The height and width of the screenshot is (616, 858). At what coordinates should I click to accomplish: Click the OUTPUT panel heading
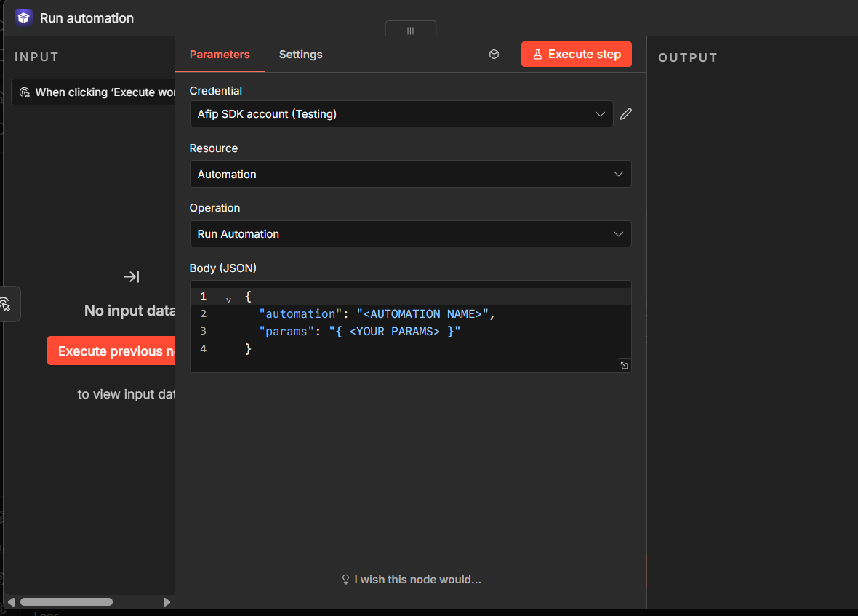click(688, 57)
